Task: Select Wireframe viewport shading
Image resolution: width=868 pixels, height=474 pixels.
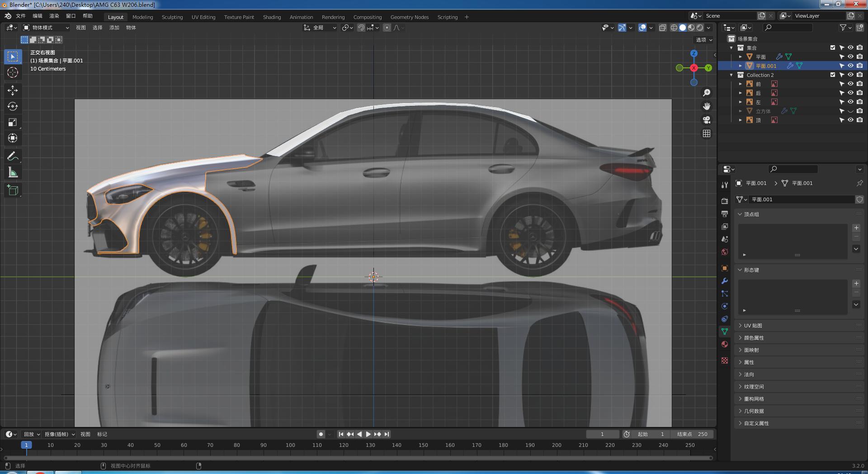Action: [x=674, y=28]
